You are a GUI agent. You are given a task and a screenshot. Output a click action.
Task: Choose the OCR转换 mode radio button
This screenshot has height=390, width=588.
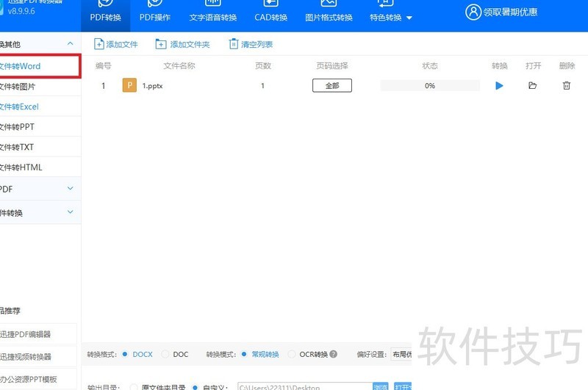coord(291,354)
